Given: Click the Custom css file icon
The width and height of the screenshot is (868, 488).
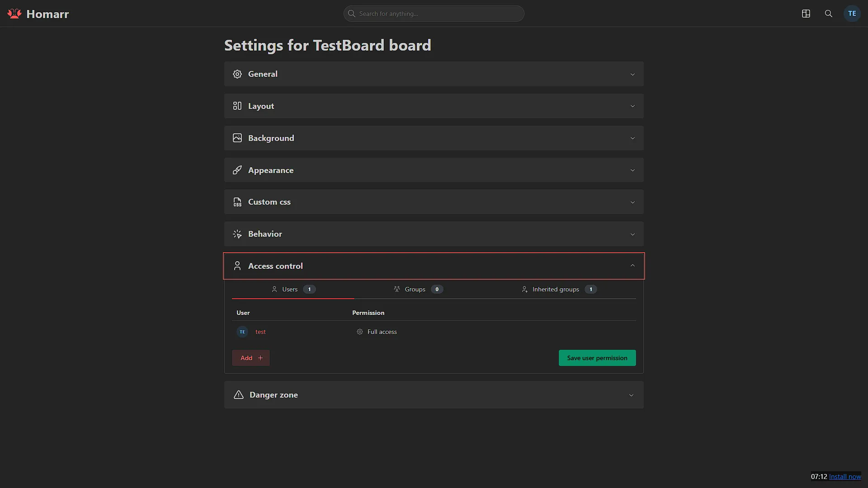Looking at the screenshot, I should (237, 202).
